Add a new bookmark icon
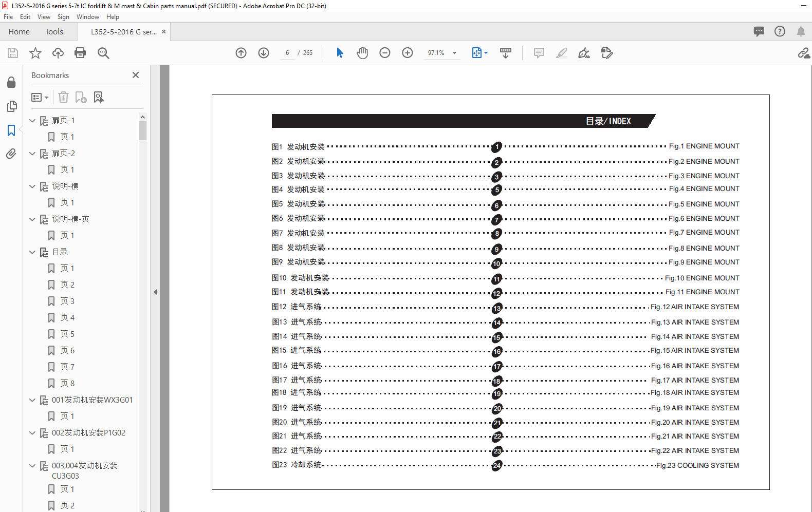 click(81, 97)
